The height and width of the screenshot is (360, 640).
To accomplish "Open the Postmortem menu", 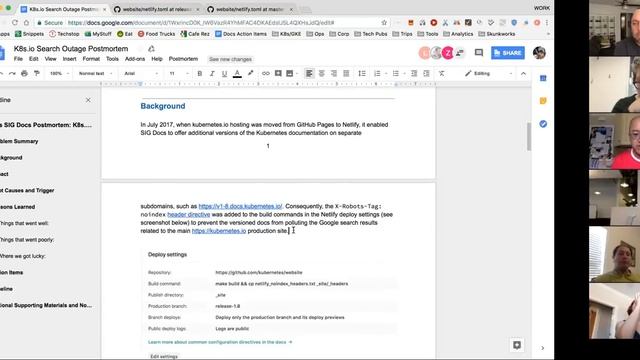I will 183,59.
